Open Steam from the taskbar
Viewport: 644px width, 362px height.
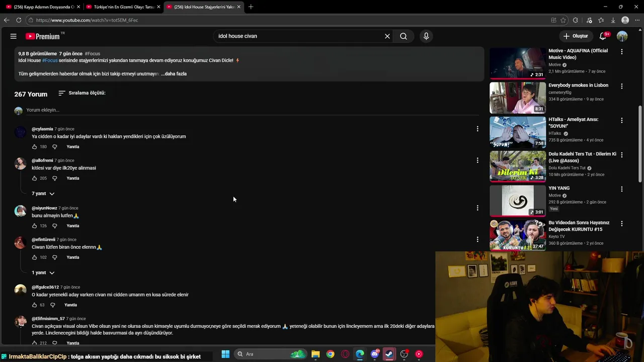pyautogui.click(x=389, y=354)
